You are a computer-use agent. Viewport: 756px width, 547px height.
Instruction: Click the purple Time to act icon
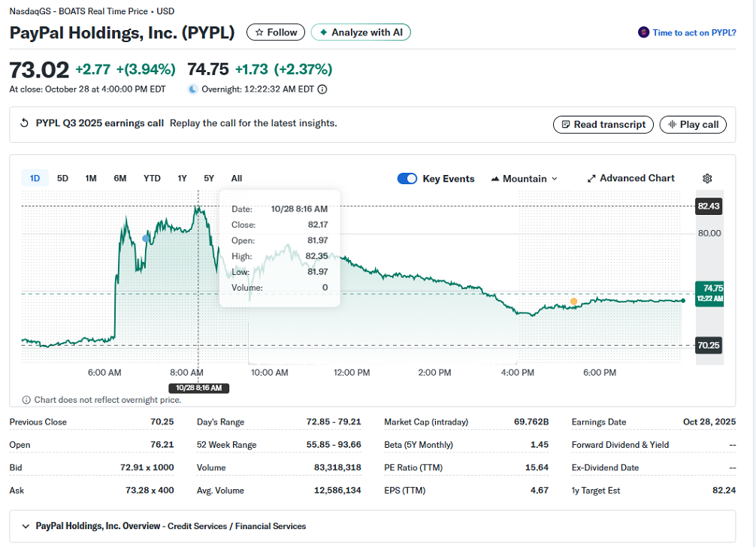pyautogui.click(x=643, y=32)
